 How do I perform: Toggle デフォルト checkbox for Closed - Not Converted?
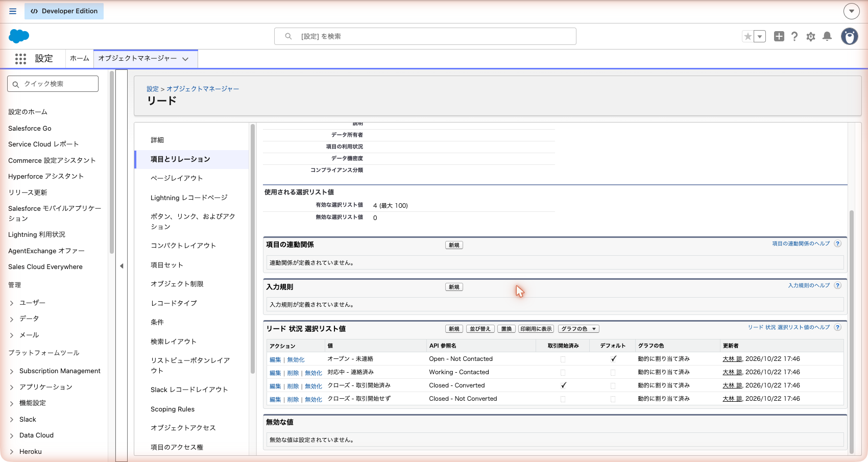click(613, 399)
